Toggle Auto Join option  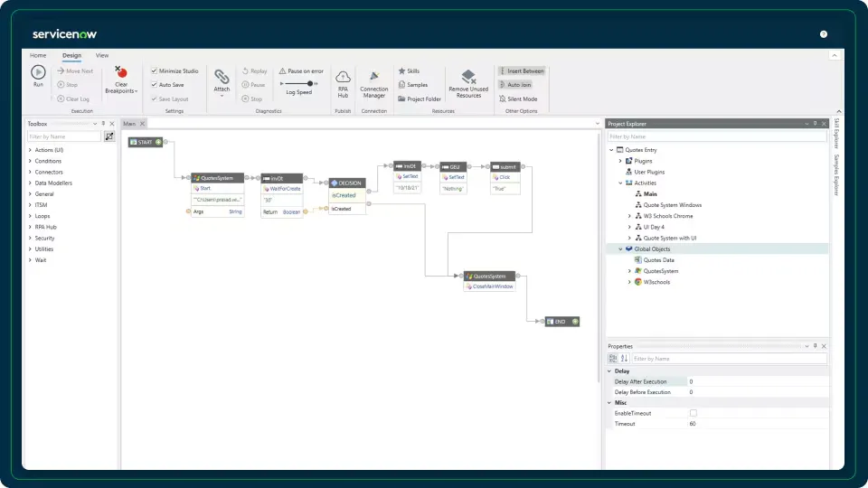coord(515,85)
